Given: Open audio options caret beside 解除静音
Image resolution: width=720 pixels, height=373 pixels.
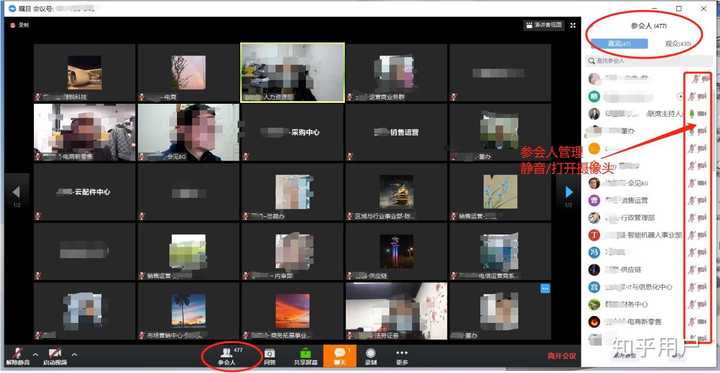Looking at the screenshot, I should tap(35, 355).
